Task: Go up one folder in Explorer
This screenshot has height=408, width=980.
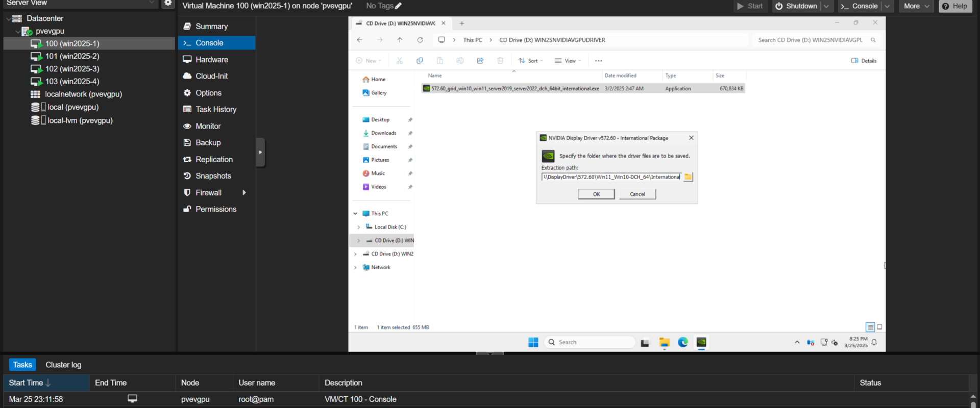Action: [x=400, y=40]
